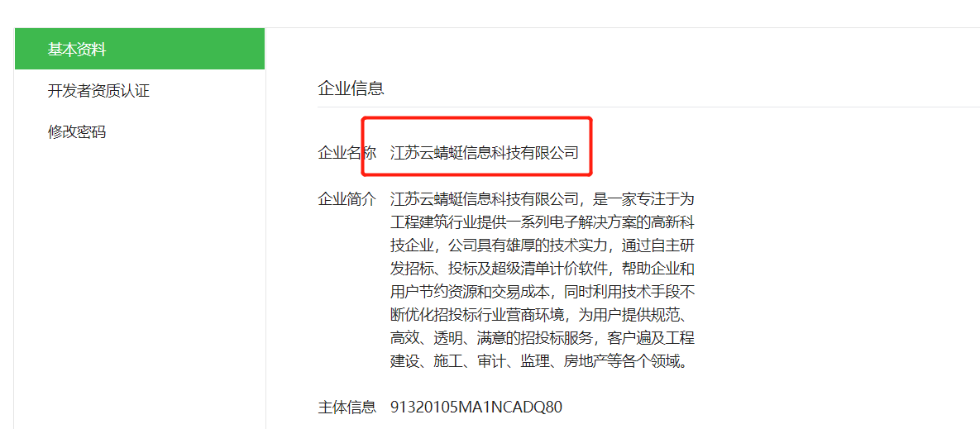980x429 pixels.
Task: Click the 企业简介 field label
Action: click(347, 200)
